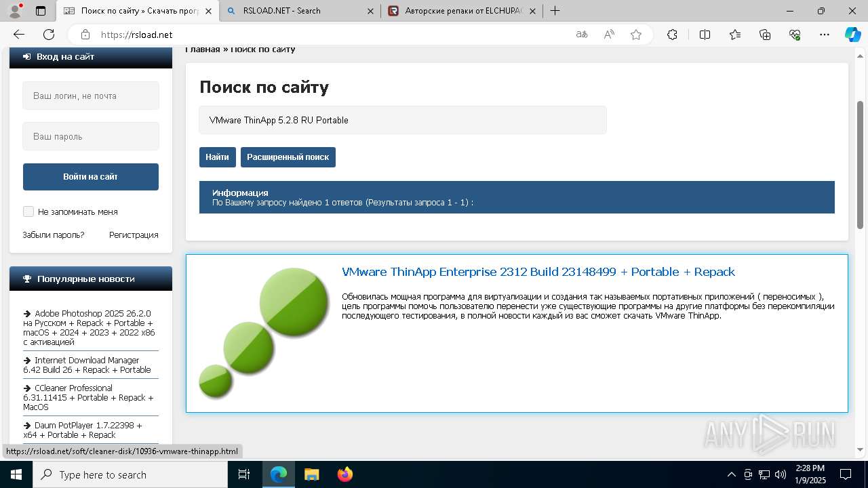Go back with the back arrow
The image size is (868, 488).
tap(19, 35)
